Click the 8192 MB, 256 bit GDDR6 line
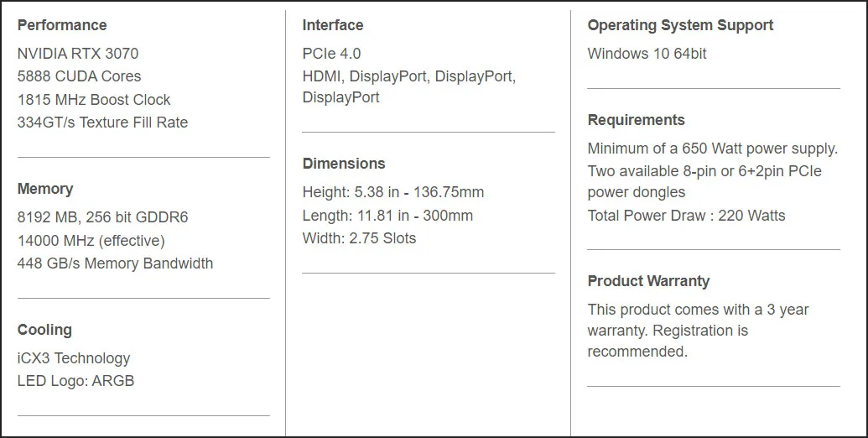Viewport: 868px width, 438px height. pyautogui.click(x=102, y=217)
